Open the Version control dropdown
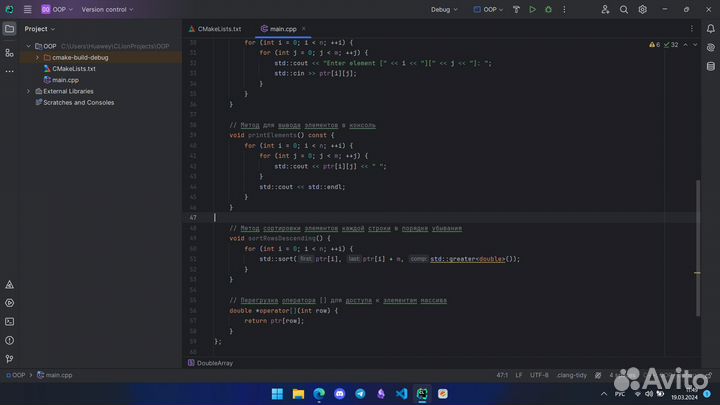Viewport: 720px width, 405px height. tap(107, 9)
